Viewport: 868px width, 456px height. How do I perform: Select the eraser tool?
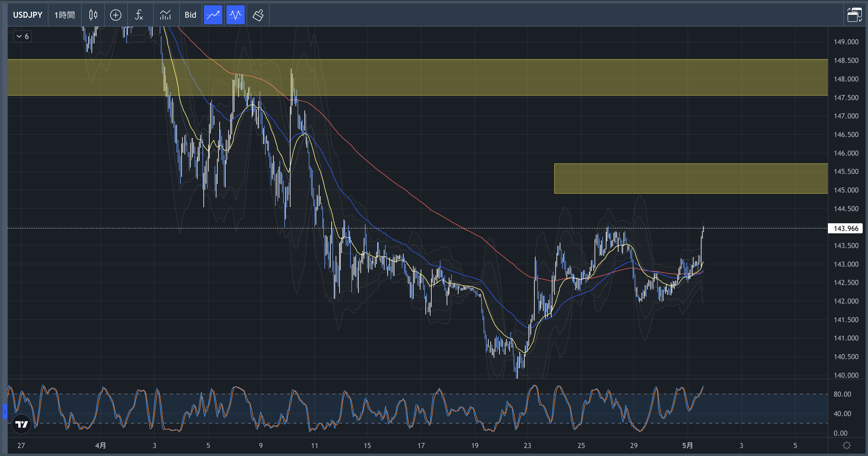pyautogui.click(x=258, y=15)
